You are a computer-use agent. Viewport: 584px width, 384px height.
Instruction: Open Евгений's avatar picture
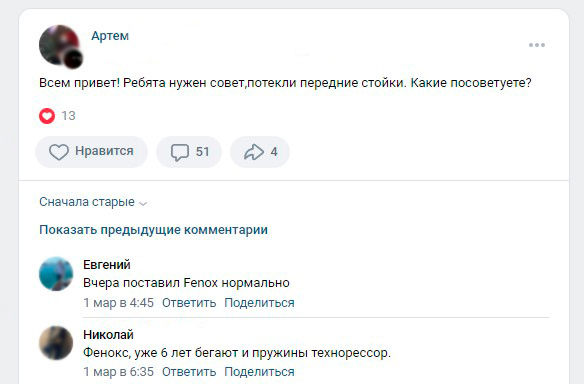point(56,274)
